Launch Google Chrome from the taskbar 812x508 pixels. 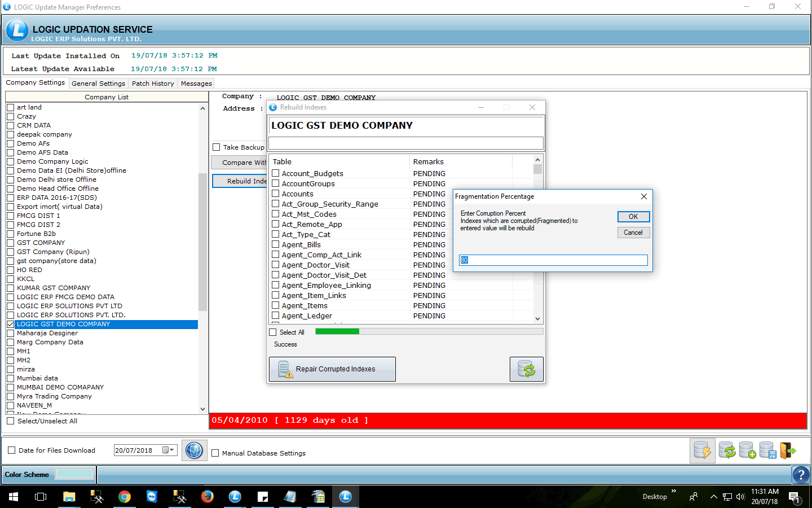pyautogui.click(x=125, y=497)
